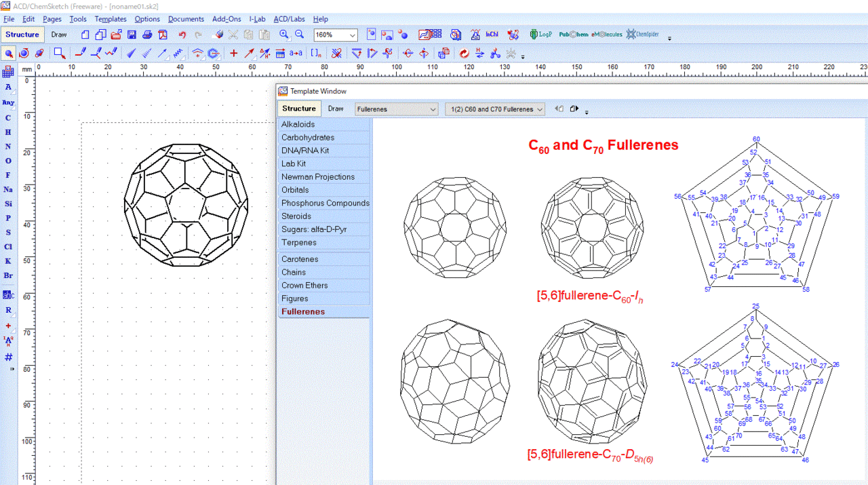Select Silicon Si atom button

pyautogui.click(x=8, y=203)
